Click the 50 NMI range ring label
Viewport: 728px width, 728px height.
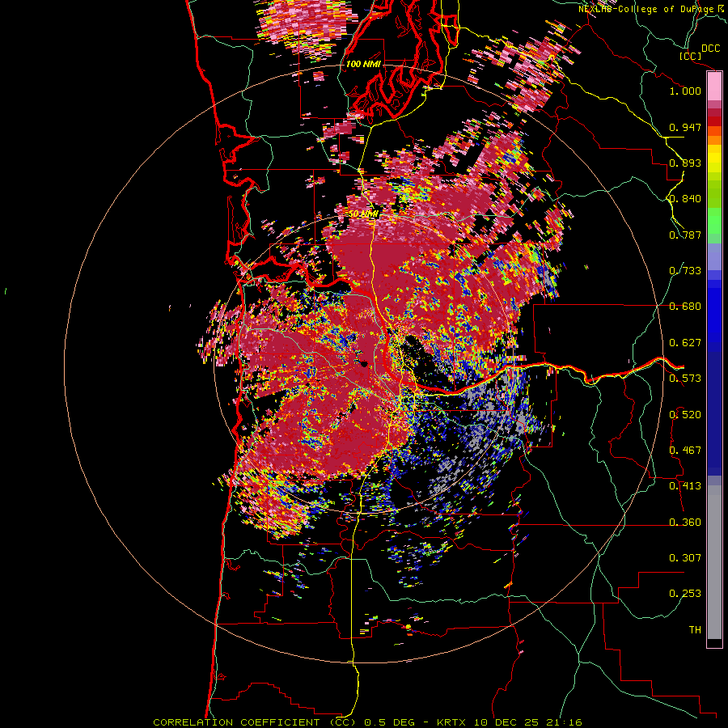363,214
